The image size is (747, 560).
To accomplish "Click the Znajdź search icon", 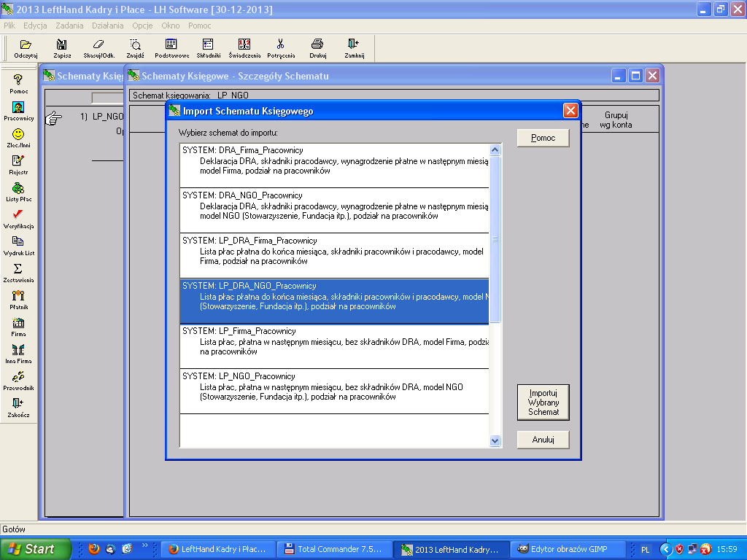I will [135, 49].
